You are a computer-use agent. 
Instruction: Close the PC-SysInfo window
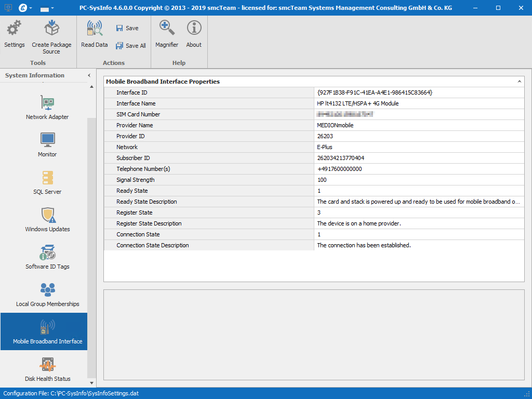coord(521,7)
